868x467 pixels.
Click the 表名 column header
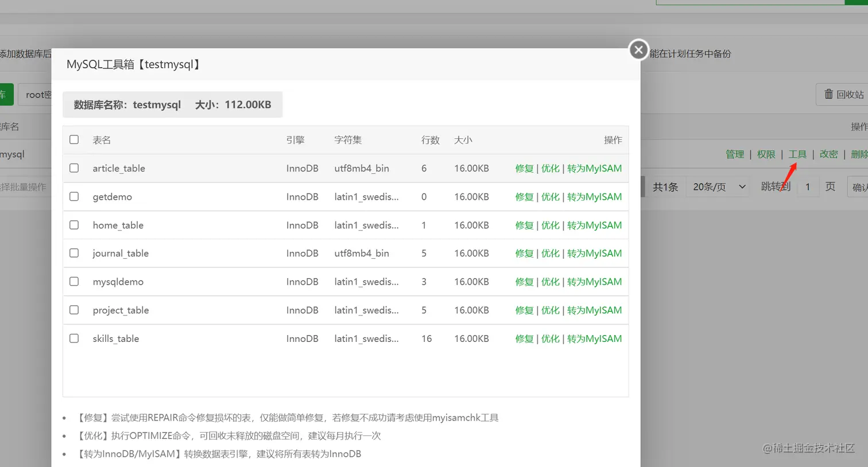coord(102,140)
